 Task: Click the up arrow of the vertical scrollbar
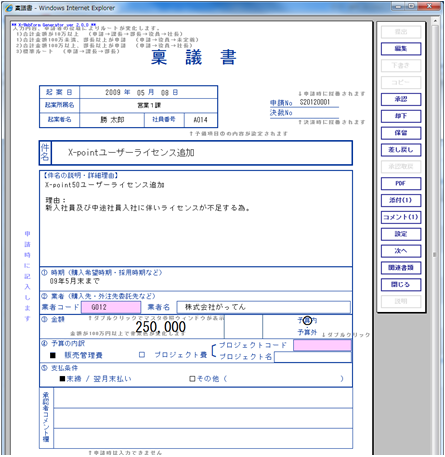435,21
